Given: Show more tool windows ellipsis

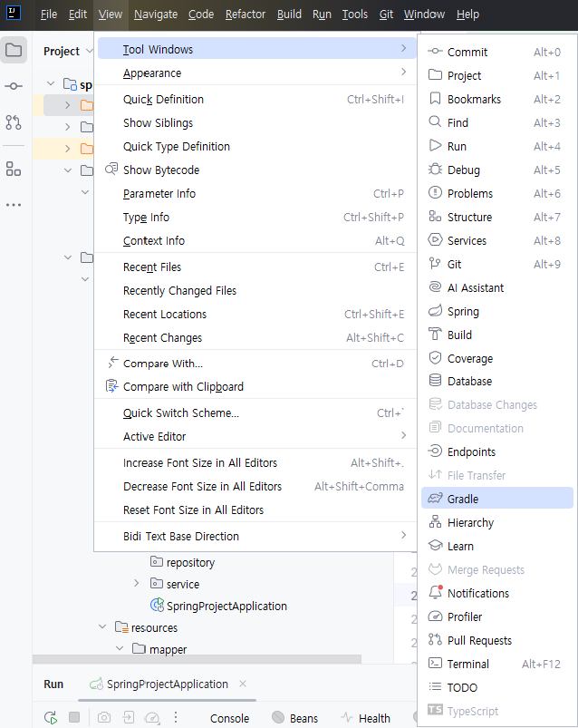Looking at the screenshot, I should pos(14,205).
